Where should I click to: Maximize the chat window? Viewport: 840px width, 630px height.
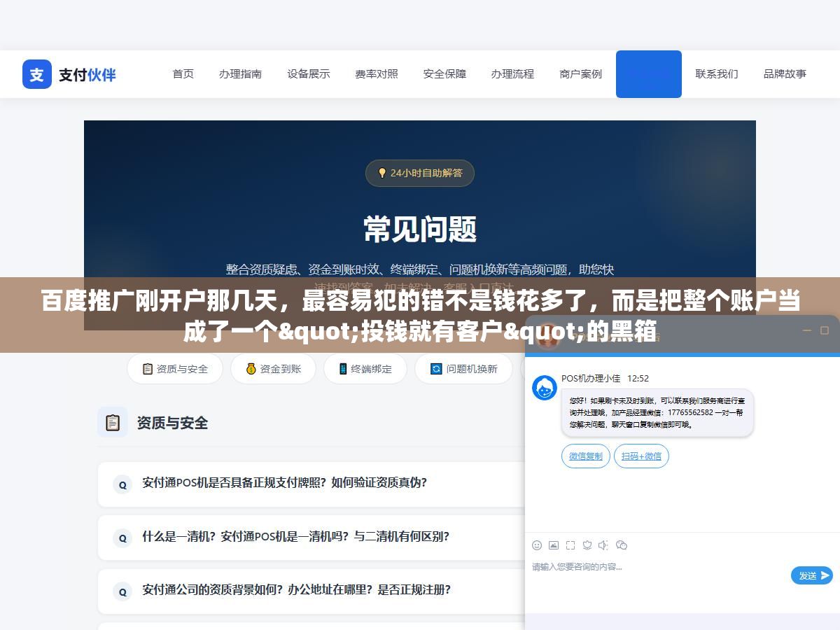pyautogui.click(x=825, y=330)
